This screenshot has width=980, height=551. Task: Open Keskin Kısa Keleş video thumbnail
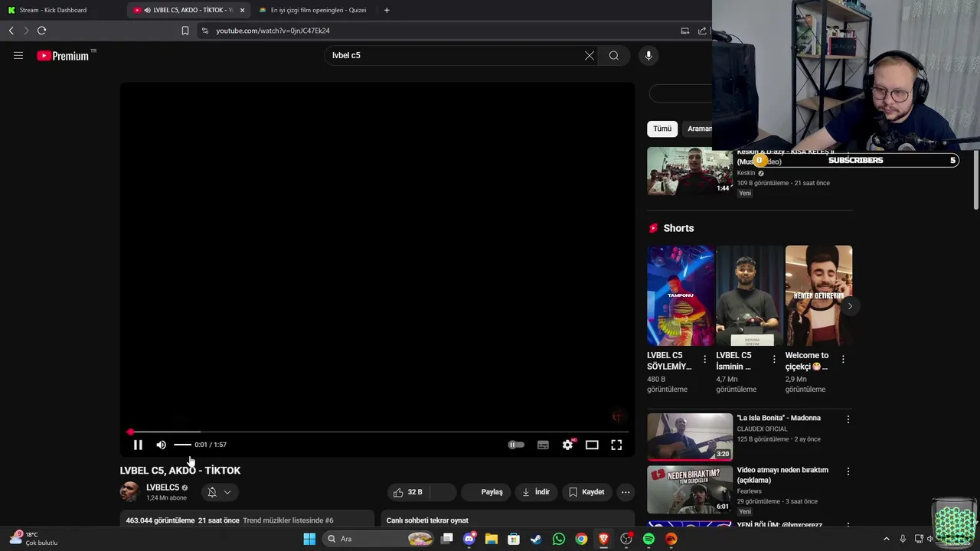689,171
